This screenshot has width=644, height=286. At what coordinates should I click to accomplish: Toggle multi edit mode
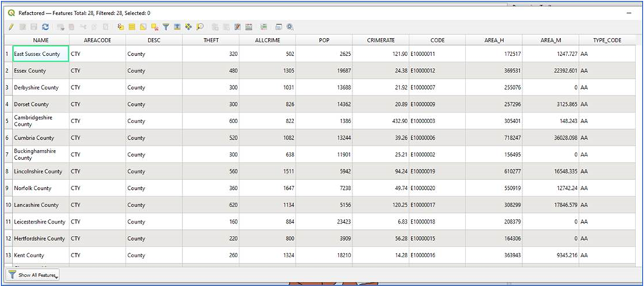pos(22,27)
